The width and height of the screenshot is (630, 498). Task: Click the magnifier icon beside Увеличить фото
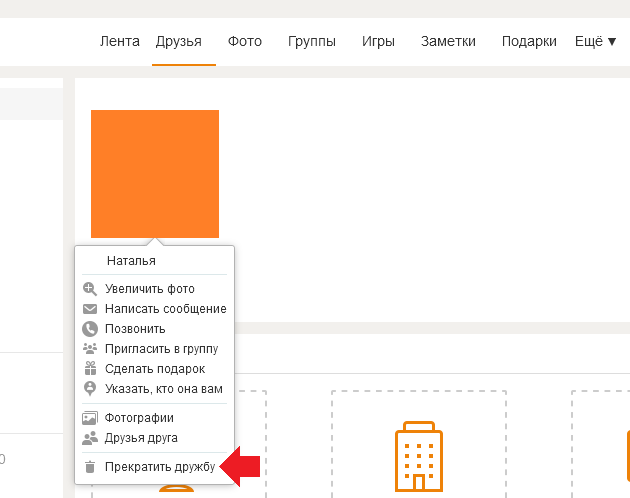[90, 289]
